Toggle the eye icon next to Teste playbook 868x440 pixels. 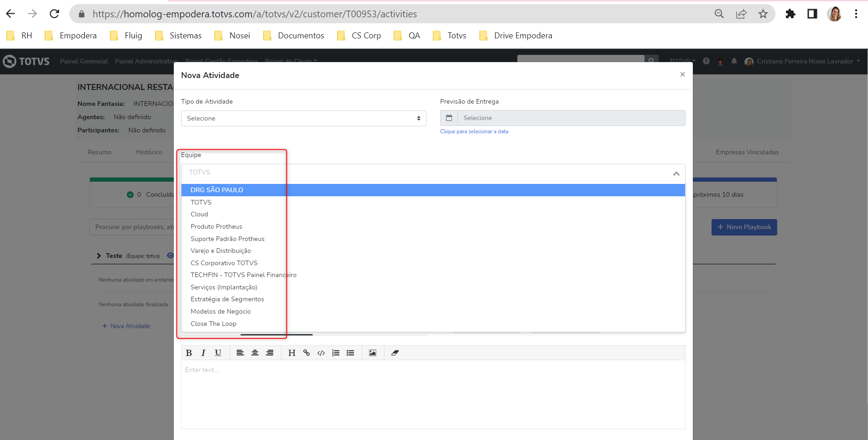point(171,256)
